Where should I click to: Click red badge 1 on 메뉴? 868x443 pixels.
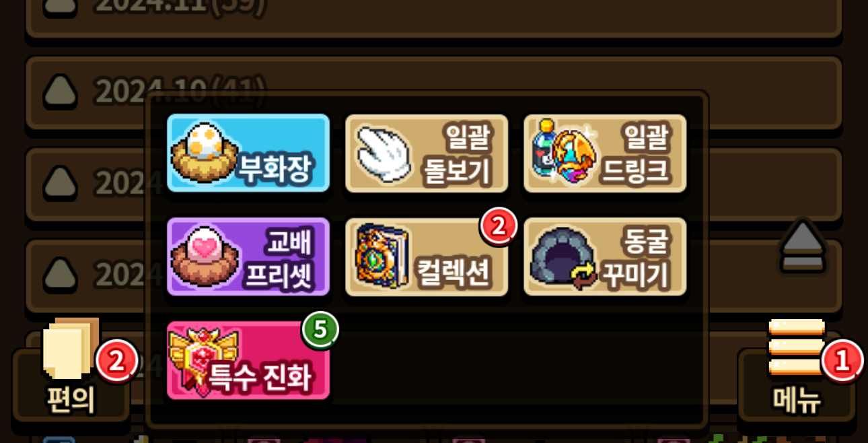[x=842, y=361]
